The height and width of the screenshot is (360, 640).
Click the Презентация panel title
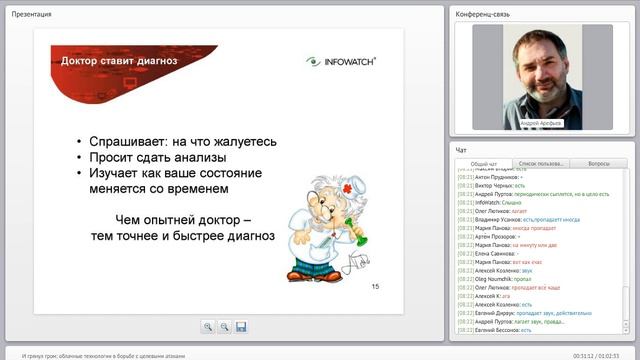click(x=31, y=14)
